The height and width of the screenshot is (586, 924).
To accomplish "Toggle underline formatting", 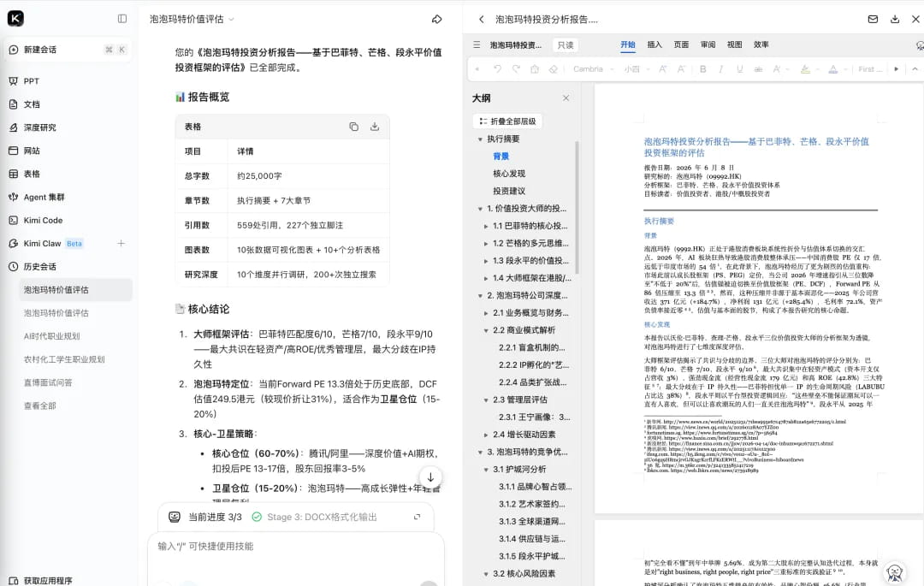I will 739,69.
